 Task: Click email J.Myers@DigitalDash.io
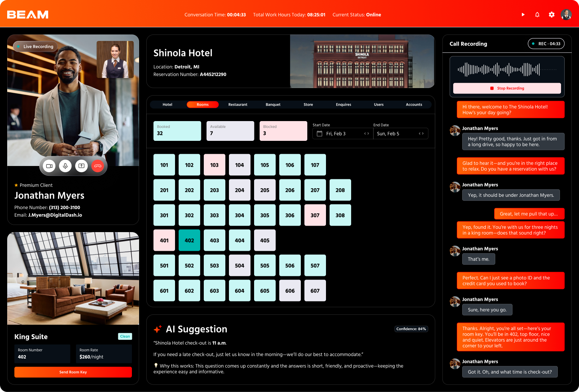point(55,215)
